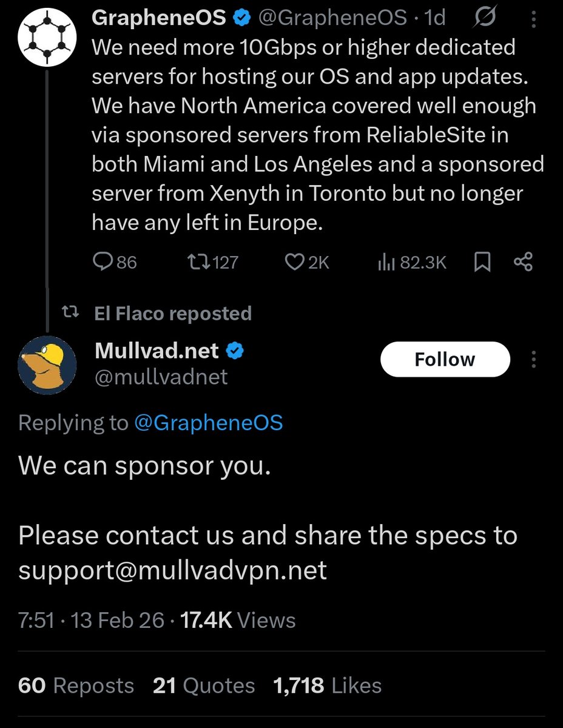Open the GrapheneOS display name
This screenshot has width=563, height=728.
[x=160, y=18]
